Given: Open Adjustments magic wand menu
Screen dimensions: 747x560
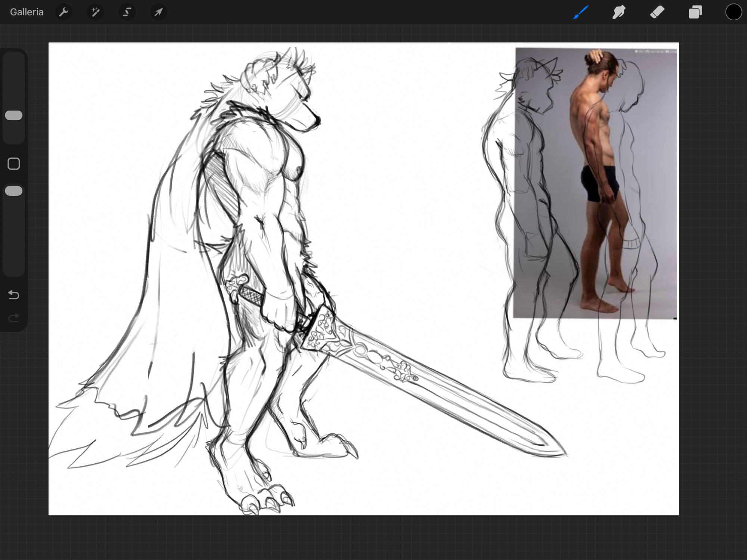Looking at the screenshot, I should (95, 12).
